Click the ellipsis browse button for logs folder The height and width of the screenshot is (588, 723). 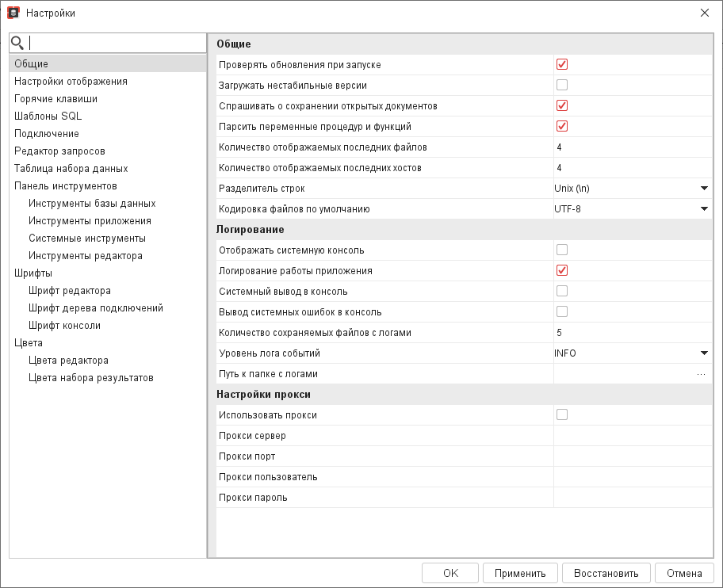[x=701, y=374]
